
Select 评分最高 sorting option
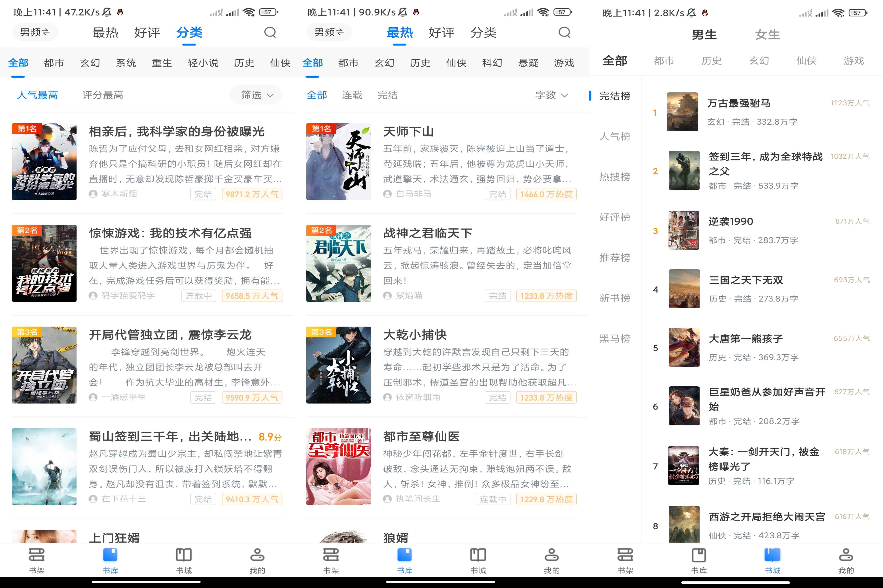click(x=103, y=95)
